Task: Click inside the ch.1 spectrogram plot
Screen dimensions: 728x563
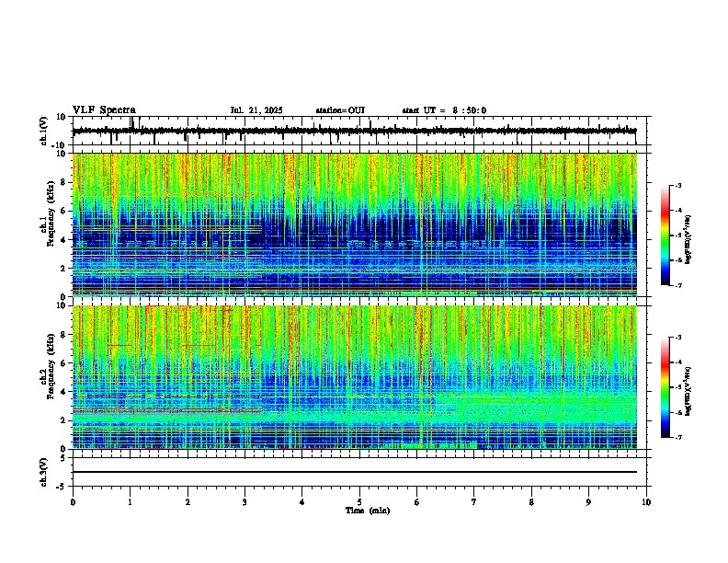Action: pos(354,224)
